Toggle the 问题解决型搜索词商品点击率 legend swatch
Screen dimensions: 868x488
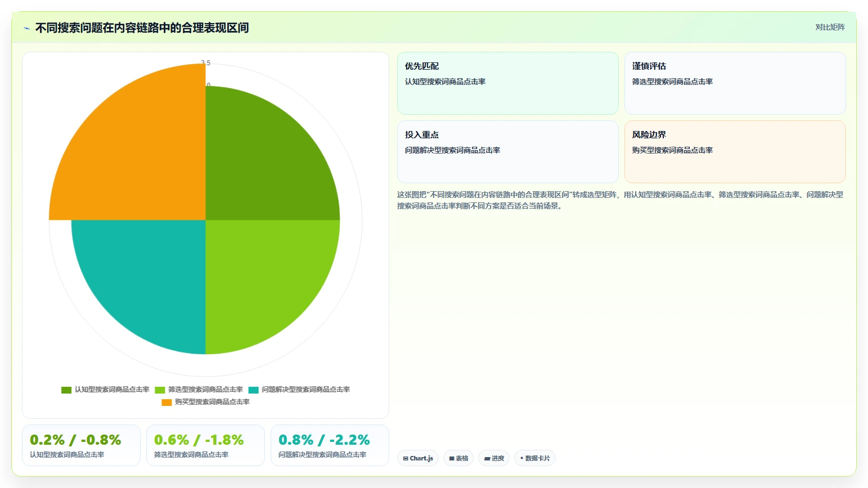tap(253, 390)
